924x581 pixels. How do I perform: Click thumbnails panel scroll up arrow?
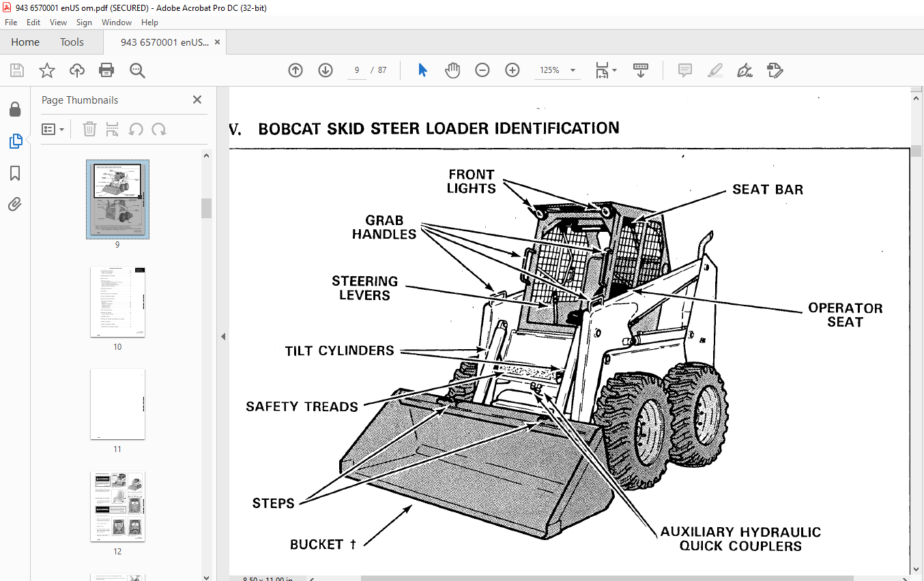[206, 155]
